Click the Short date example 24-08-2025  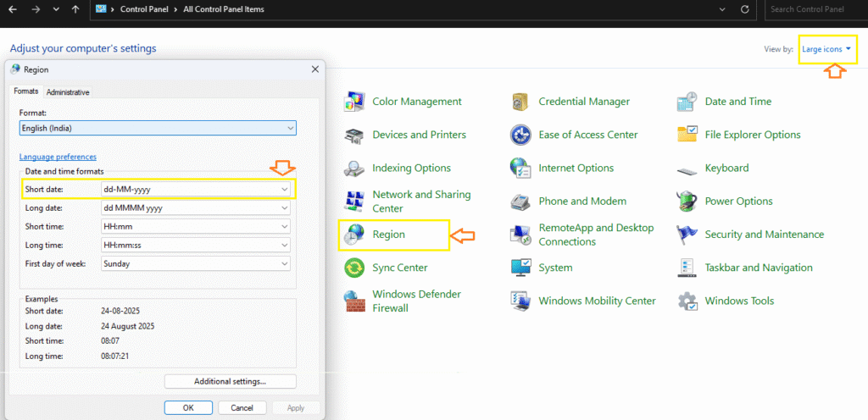[120, 311]
